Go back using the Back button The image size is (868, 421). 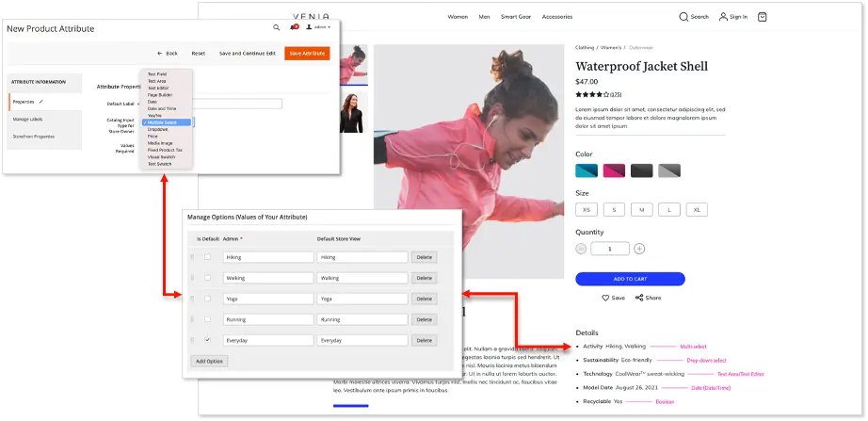168,53
